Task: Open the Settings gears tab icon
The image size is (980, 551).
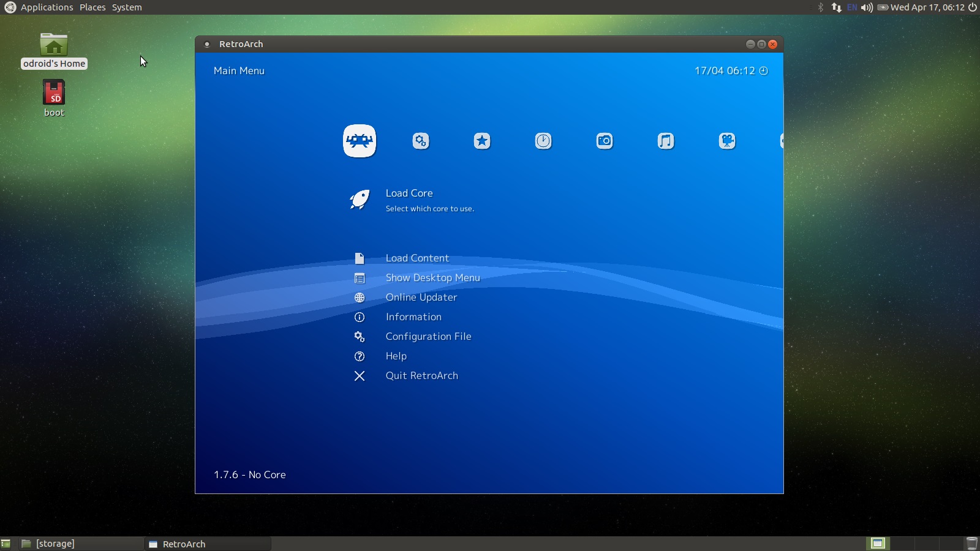Action: click(x=421, y=141)
